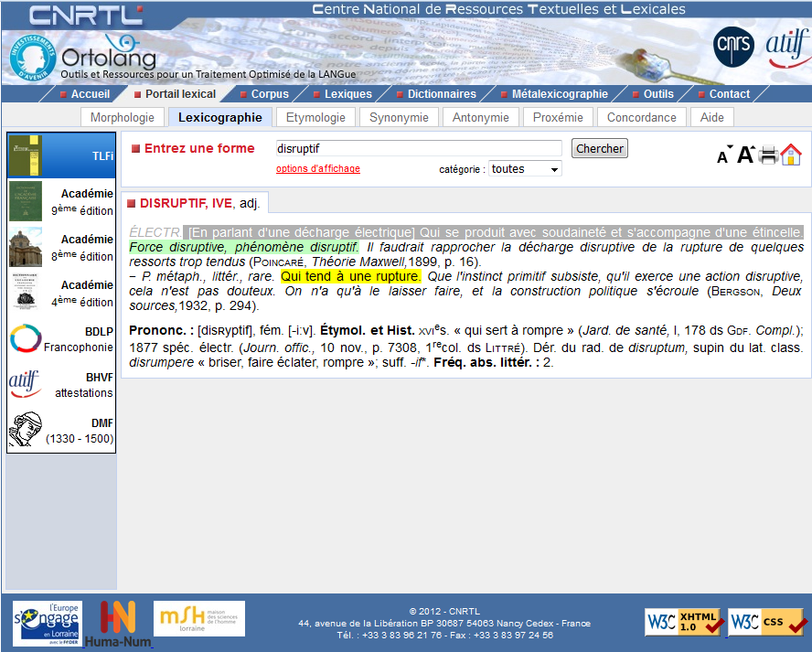Select the DISRUPTIF, IVE entry tab
Viewport: 812px width, 652px height.
pyautogui.click(x=195, y=203)
